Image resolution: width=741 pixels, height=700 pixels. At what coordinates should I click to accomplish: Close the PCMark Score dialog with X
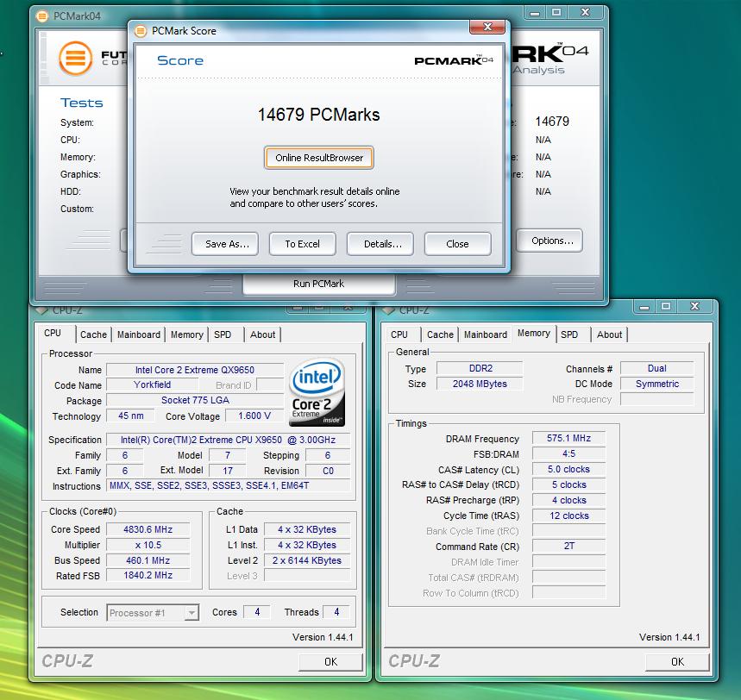coord(487,27)
